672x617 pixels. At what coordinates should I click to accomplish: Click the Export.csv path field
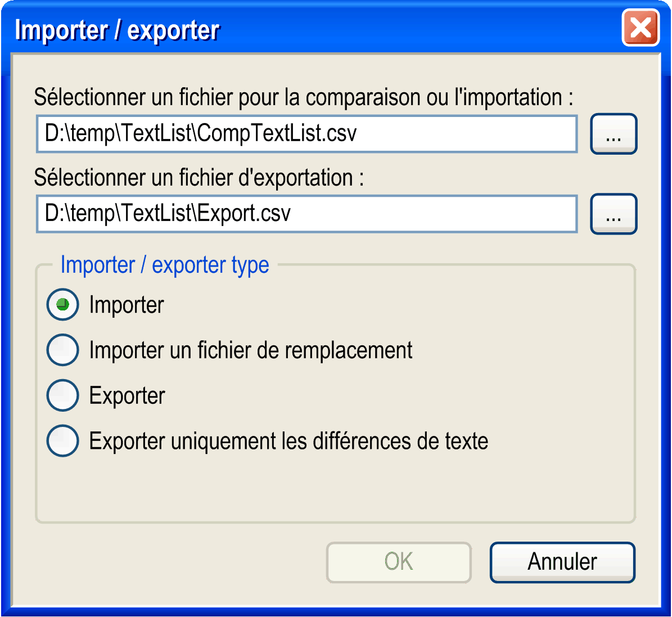tap(307, 214)
